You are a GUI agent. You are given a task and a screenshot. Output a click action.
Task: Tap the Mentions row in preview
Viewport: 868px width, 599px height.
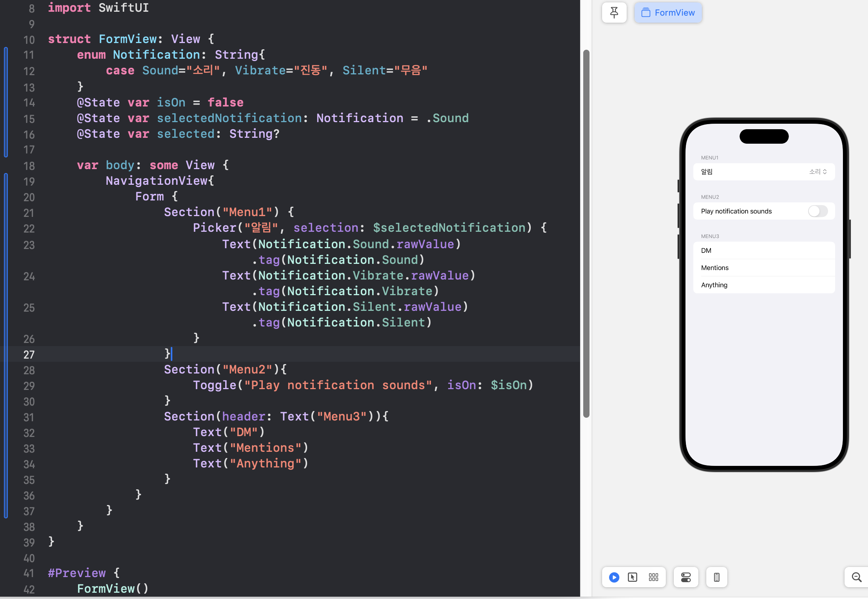763,268
